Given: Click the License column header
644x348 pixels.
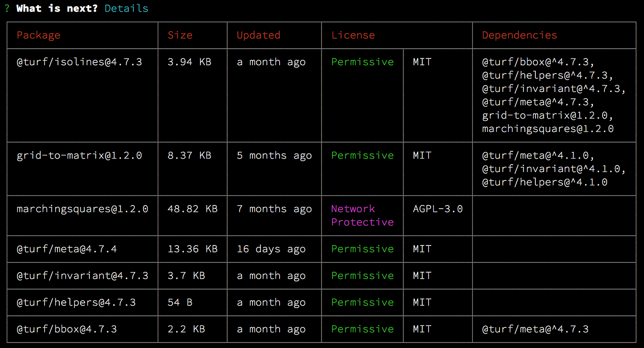Looking at the screenshot, I should [353, 35].
